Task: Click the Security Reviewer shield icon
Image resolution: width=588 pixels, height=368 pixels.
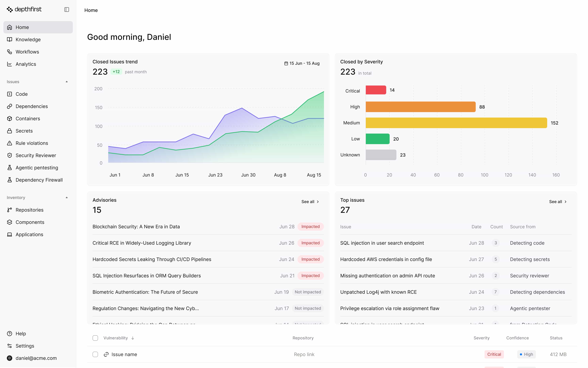Action: 10,155
